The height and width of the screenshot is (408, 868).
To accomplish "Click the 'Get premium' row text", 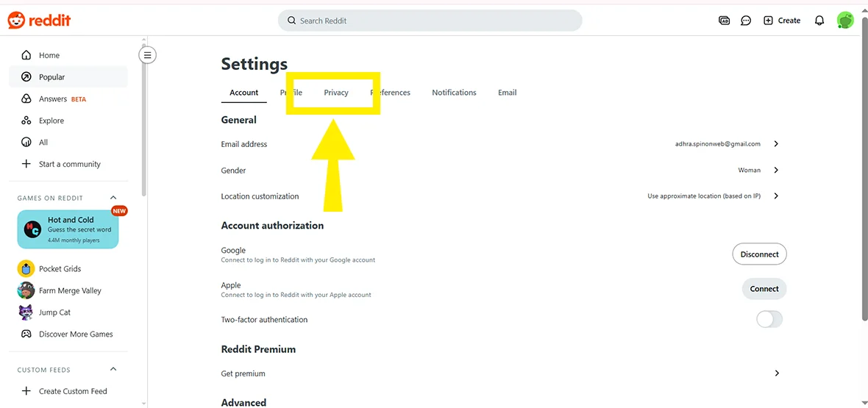I will point(243,373).
